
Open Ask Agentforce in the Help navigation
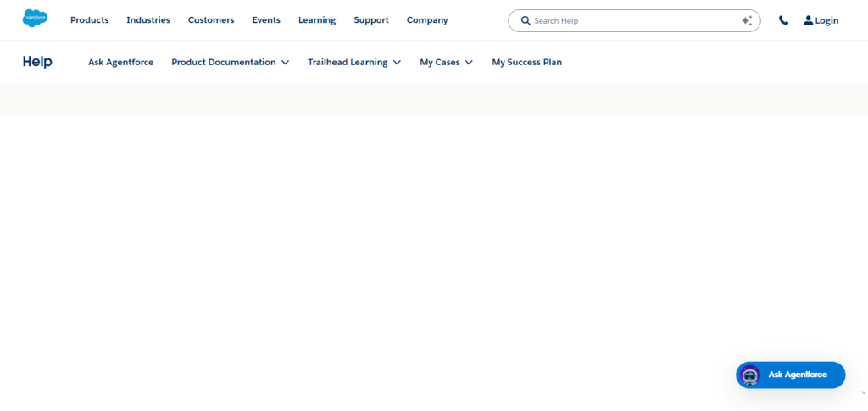(120, 63)
